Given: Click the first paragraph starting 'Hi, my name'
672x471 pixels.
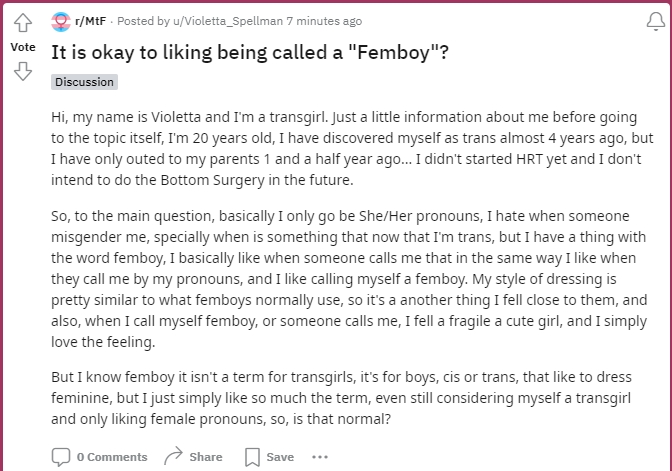Looking at the screenshot, I should point(352,148).
